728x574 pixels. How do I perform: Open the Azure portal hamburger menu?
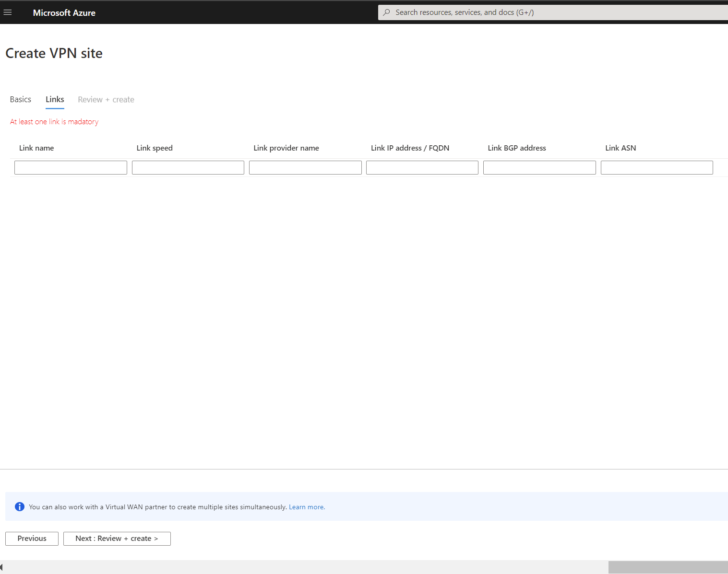(x=8, y=12)
